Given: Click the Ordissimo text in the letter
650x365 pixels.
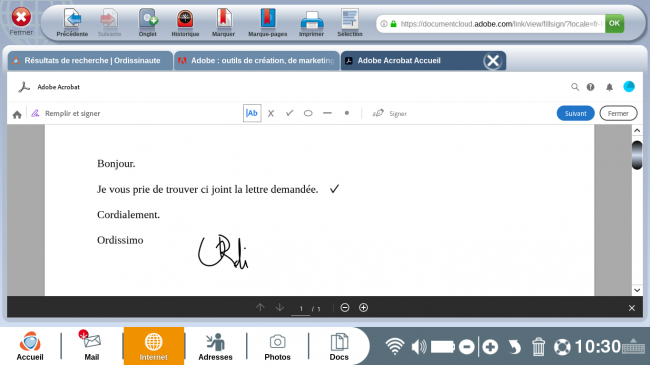Looking at the screenshot, I should click(x=120, y=240).
